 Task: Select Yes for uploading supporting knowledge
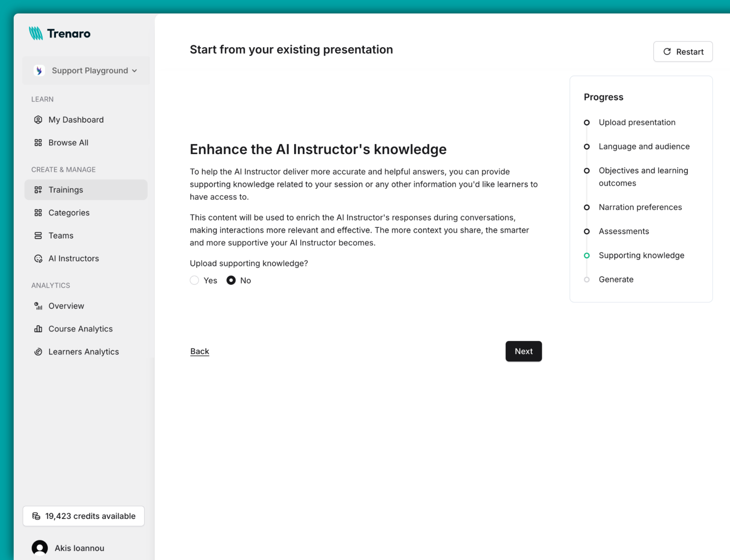coord(194,280)
